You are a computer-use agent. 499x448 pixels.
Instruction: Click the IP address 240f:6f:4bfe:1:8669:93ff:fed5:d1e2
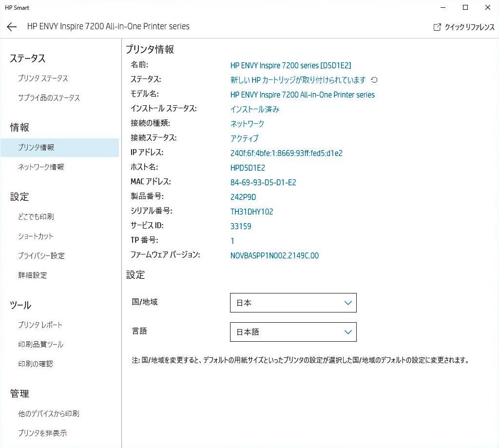tap(287, 153)
